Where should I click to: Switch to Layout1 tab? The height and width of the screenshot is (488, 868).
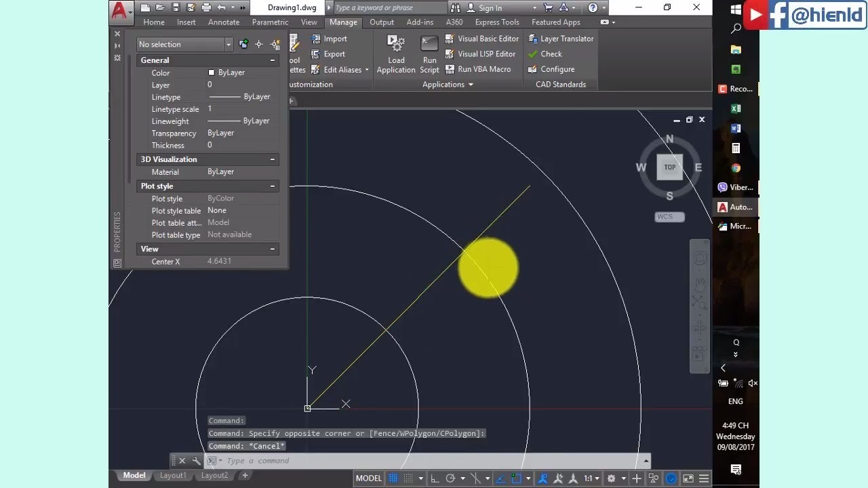coord(173,475)
